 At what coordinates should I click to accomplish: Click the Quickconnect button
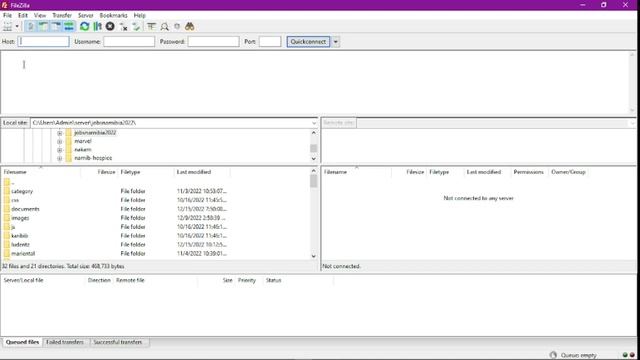pyautogui.click(x=308, y=42)
